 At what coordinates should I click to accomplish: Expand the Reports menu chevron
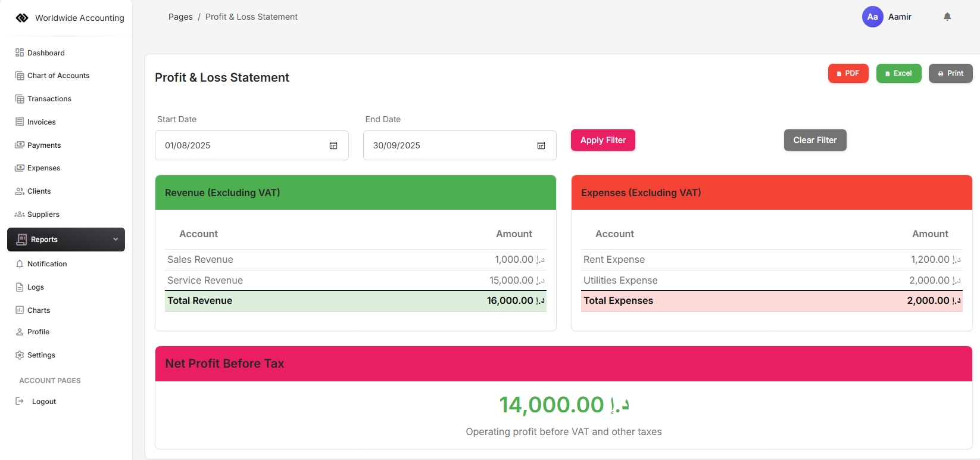116,240
